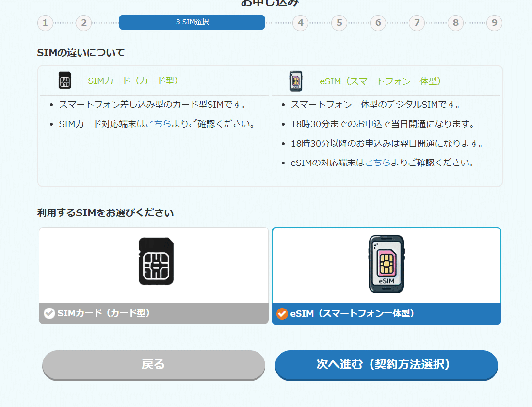Click step circle 7 in progress bar

pos(417,23)
